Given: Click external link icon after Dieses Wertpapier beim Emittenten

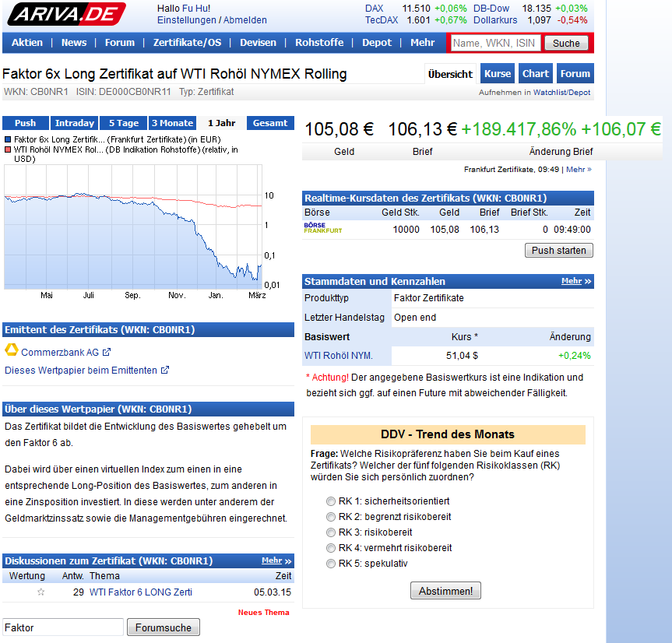Looking at the screenshot, I should click(165, 370).
